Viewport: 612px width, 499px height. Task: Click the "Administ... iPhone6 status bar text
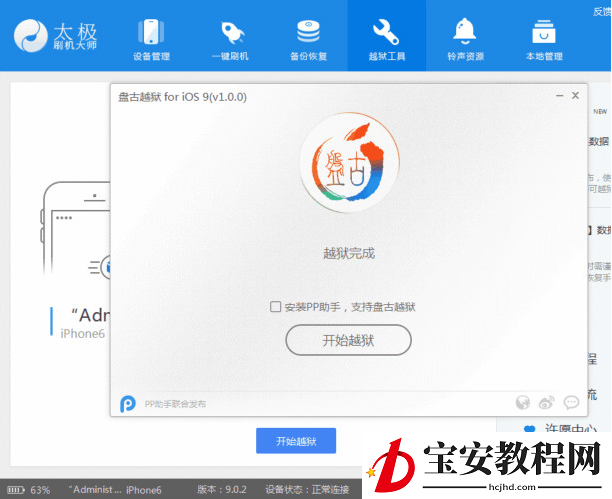pos(115,490)
